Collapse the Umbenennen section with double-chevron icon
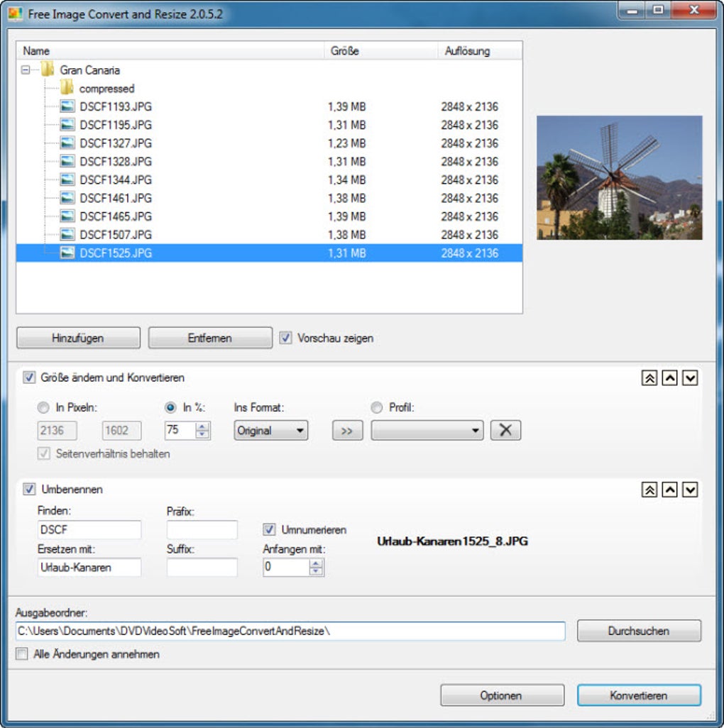724x728 pixels. [x=649, y=490]
